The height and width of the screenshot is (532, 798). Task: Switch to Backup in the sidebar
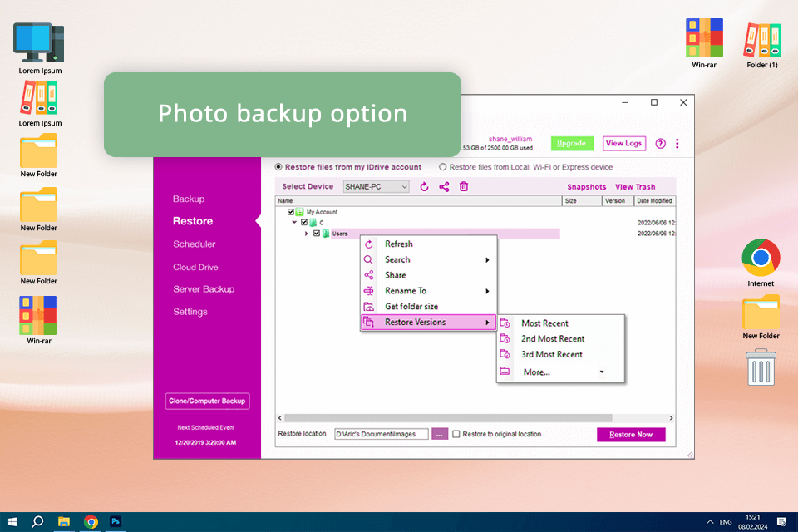189,199
